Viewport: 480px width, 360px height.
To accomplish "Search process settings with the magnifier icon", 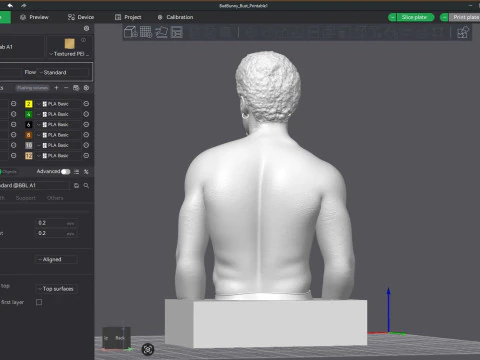I will [86, 186].
